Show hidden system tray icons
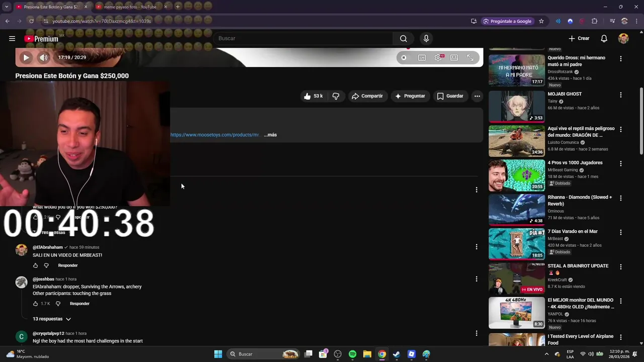The width and height of the screenshot is (644, 362). click(x=547, y=354)
